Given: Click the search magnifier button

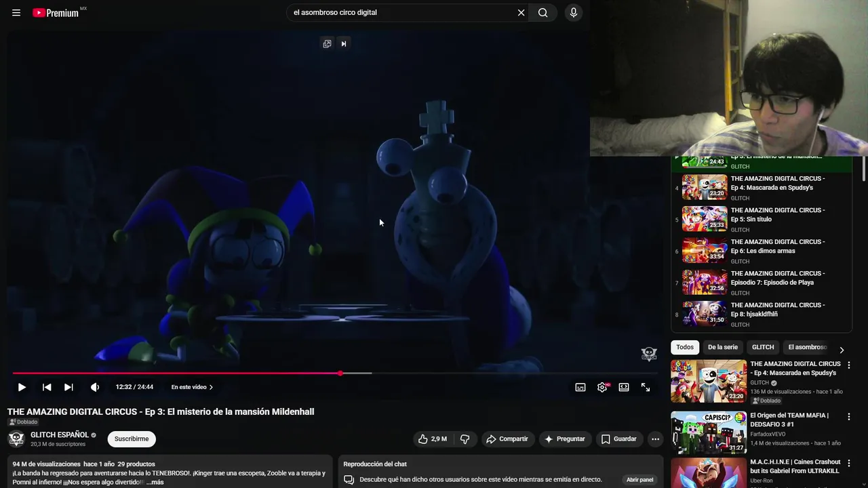Looking at the screenshot, I should 543,12.
